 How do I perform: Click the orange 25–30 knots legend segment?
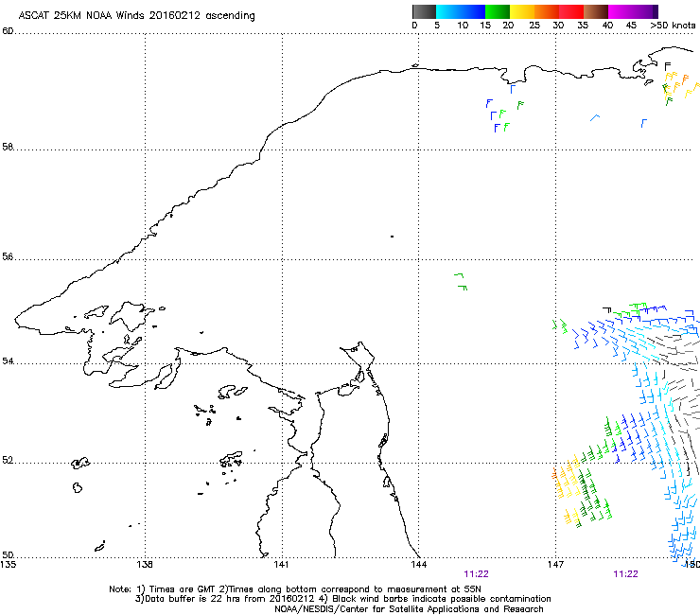(547, 11)
